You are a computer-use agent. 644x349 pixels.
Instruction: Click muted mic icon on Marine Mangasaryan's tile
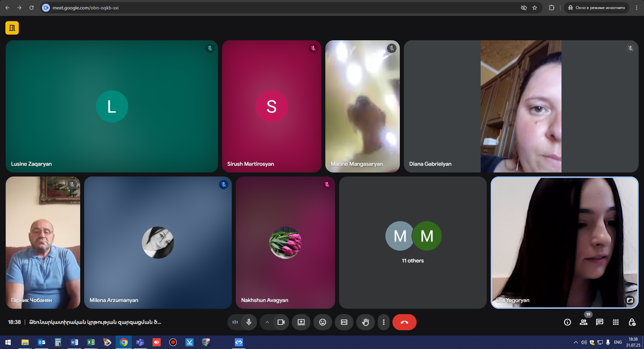point(392,48)
